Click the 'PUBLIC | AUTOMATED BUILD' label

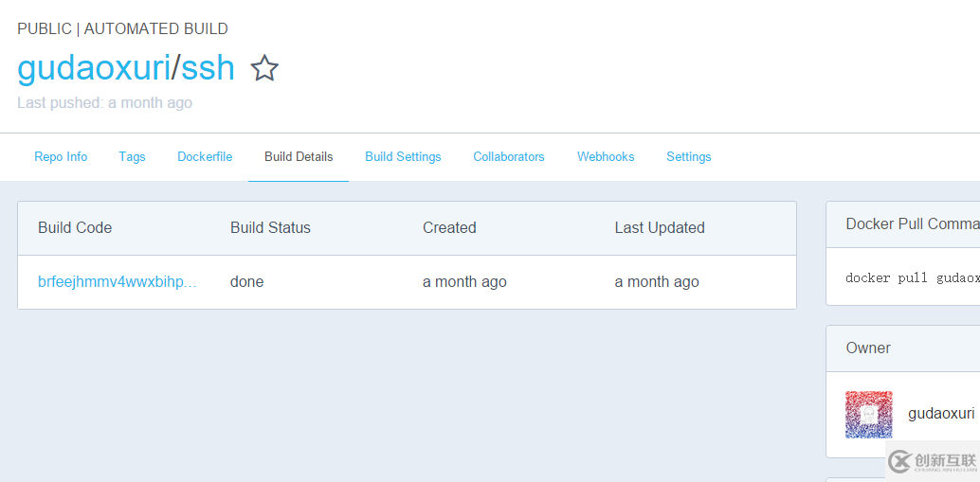point(122,28)
